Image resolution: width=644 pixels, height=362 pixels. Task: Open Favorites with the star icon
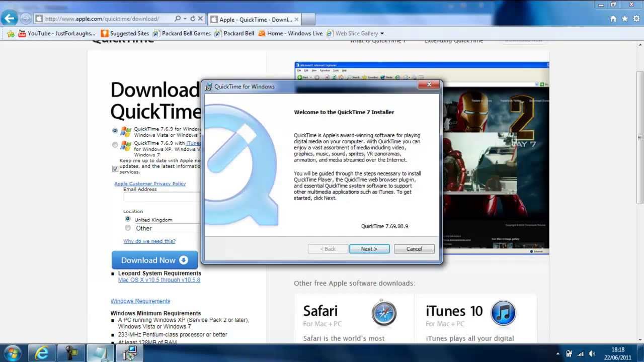pos(625,19)
